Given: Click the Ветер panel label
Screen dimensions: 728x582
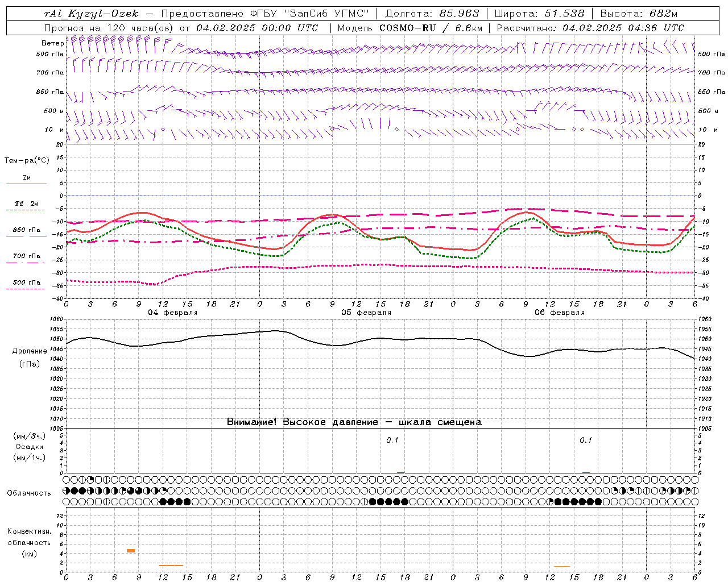Looking at the screenshot, I should (52, 43).
